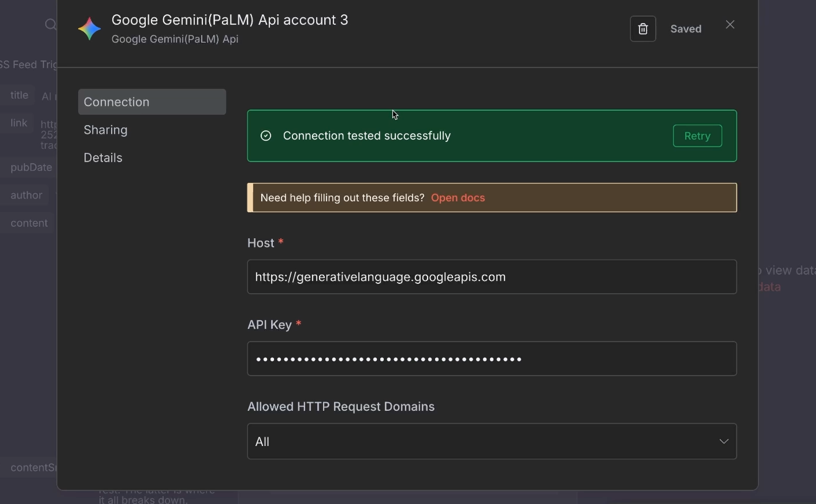
Task: Open docs for help filling out fields
Action: point(457,197)
